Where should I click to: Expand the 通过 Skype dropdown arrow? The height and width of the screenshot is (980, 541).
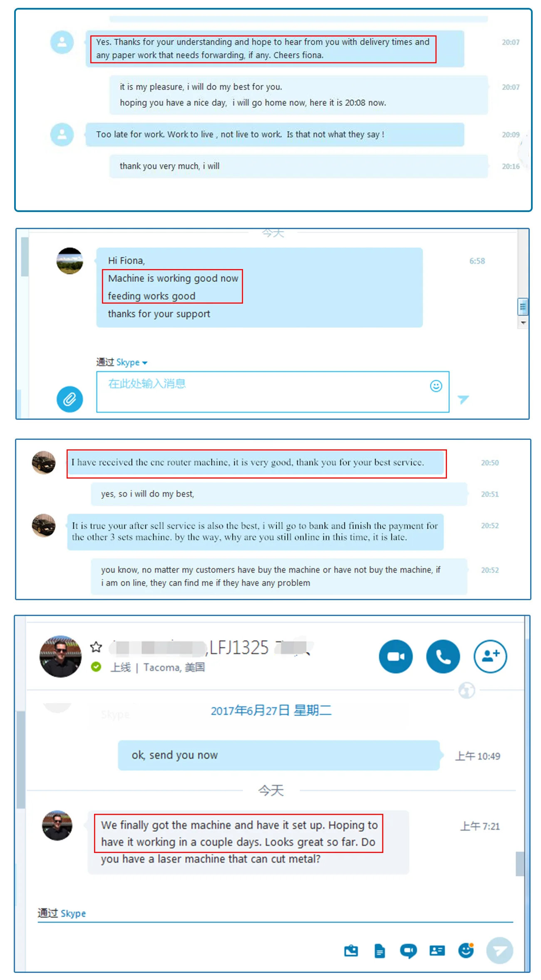(144, 363)
